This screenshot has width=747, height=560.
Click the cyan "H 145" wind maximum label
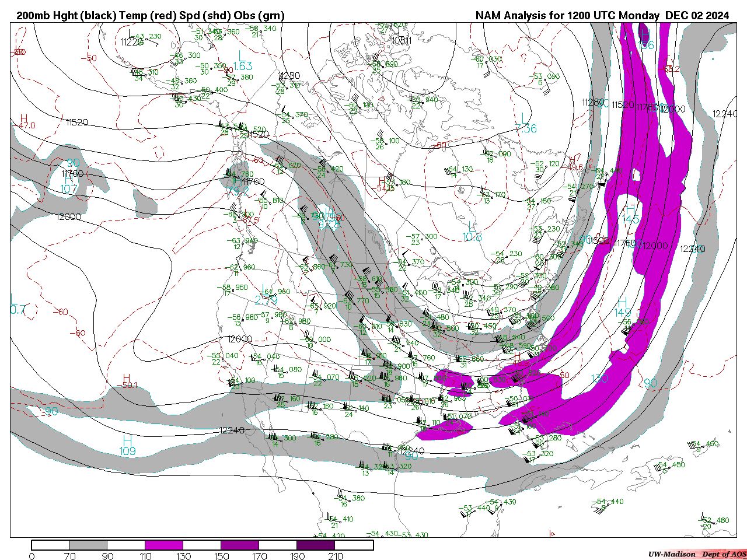pyautogui.click(x=631, y=214)
